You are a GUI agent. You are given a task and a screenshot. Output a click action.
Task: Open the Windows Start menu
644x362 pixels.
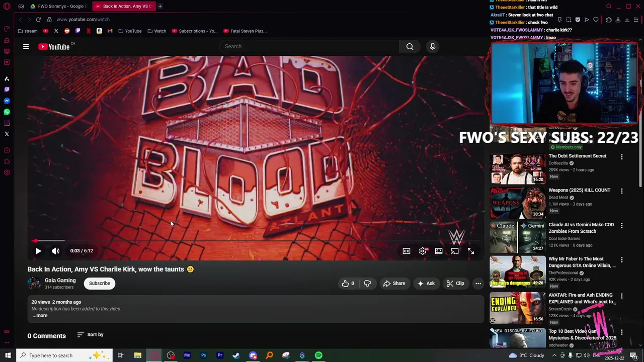click(x=8, y=355)
